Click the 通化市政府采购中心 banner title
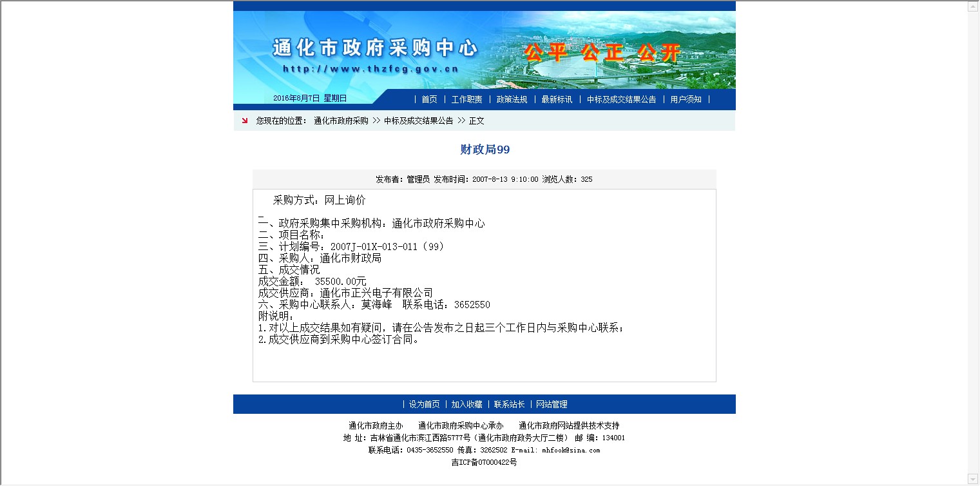Image resolution: width=980 pixels, height=486 pixels. pos(375,48)
